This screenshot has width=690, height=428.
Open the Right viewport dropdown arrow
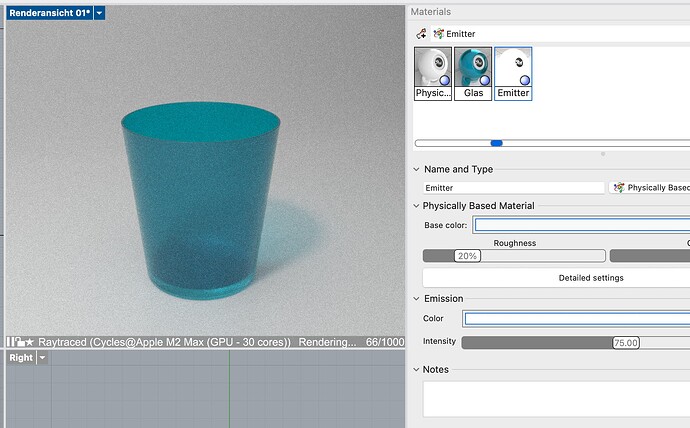(x=43, y=357)
